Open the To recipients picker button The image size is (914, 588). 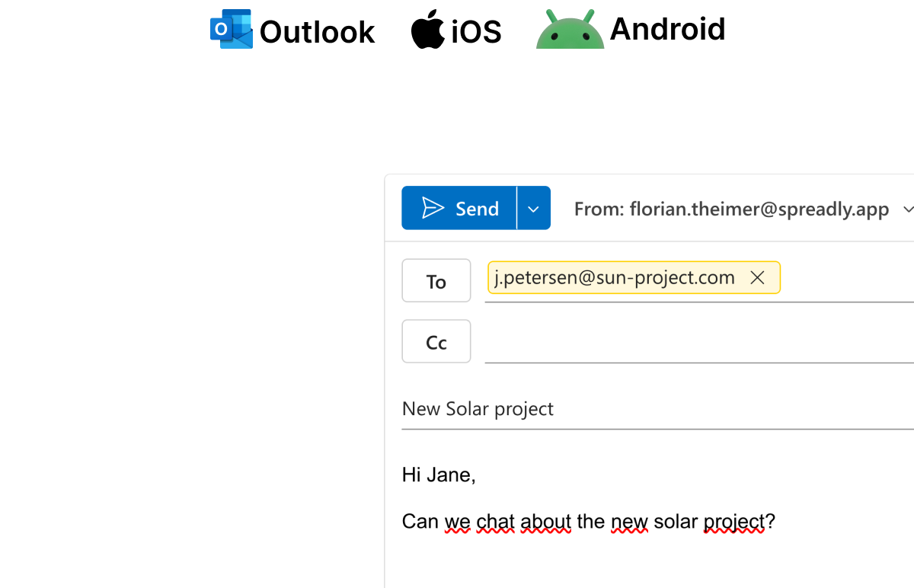point(436,281)
